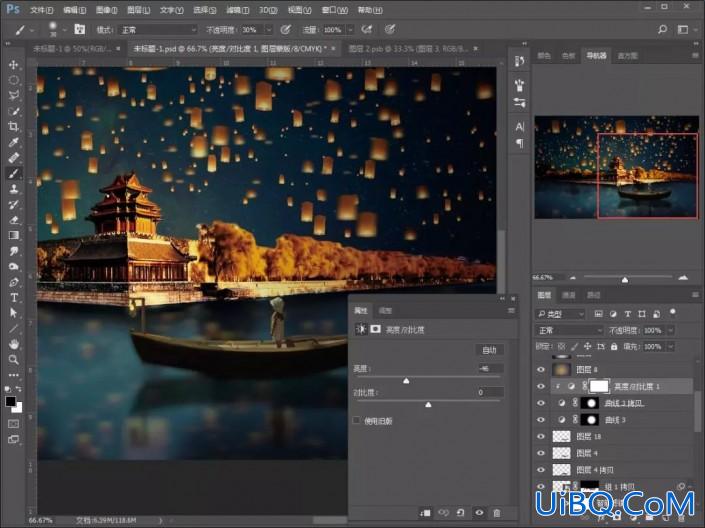
Task: Reset adjustment defaults icon in Properties panel
Action: pyautogui.click(x=461, y=512)
